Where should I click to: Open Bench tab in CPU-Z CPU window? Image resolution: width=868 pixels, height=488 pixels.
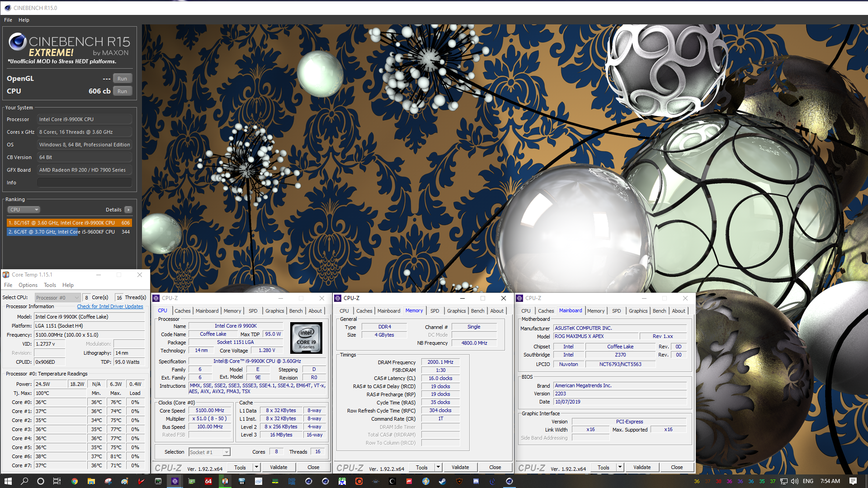coord(296,311)
